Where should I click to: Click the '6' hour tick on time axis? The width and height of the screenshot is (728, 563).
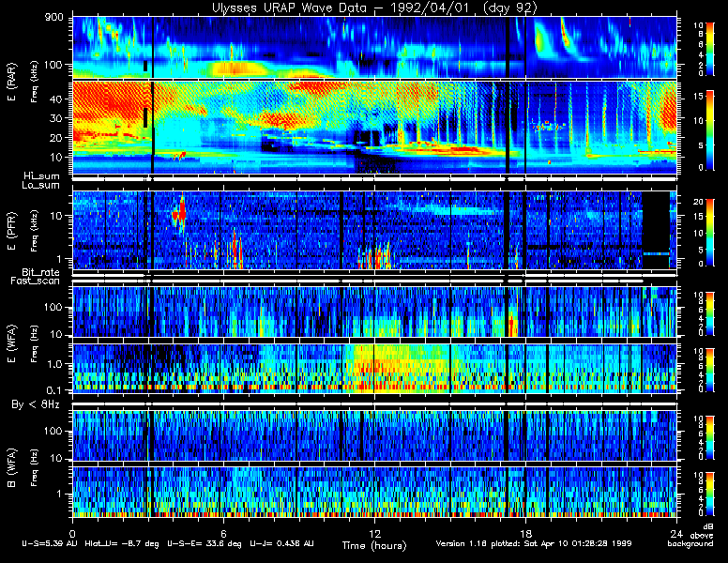coord(223,534)
